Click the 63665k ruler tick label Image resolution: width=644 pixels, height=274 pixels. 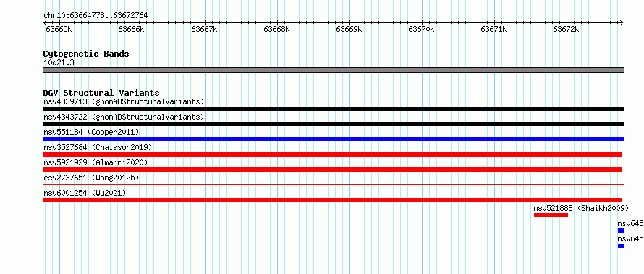click(59, 29)
